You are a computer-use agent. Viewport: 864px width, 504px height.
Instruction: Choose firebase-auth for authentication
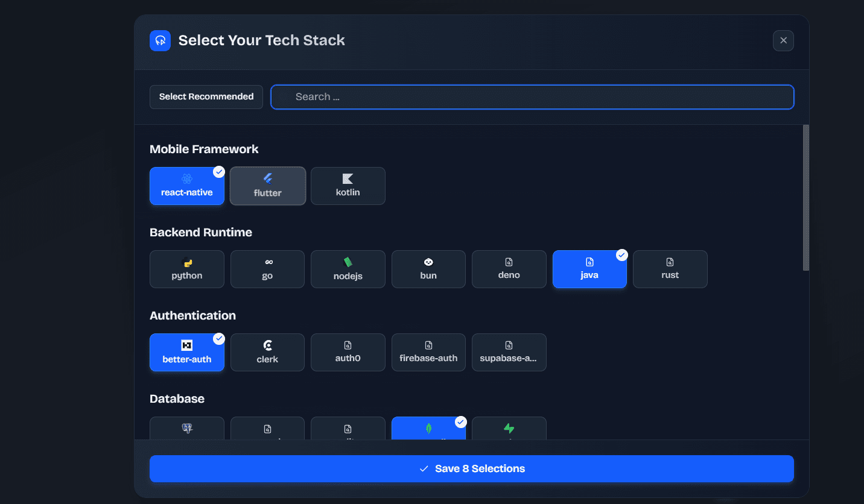point(428,352)
